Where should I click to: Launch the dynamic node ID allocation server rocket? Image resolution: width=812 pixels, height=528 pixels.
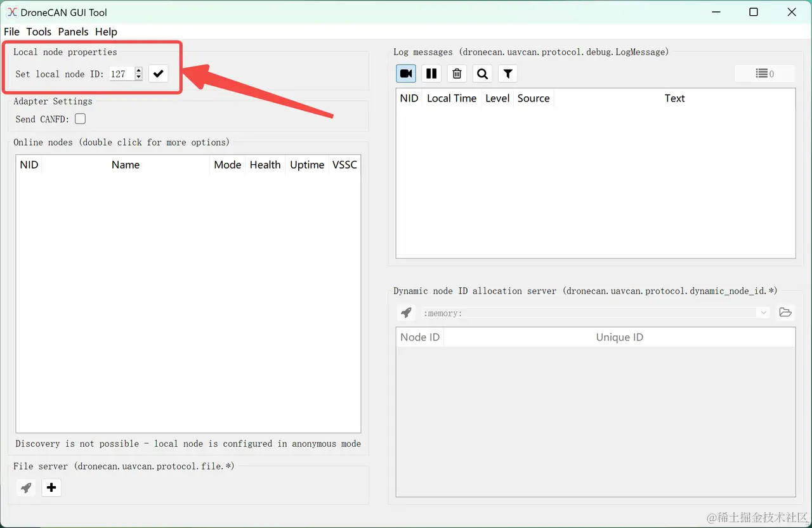pos(406,312)
